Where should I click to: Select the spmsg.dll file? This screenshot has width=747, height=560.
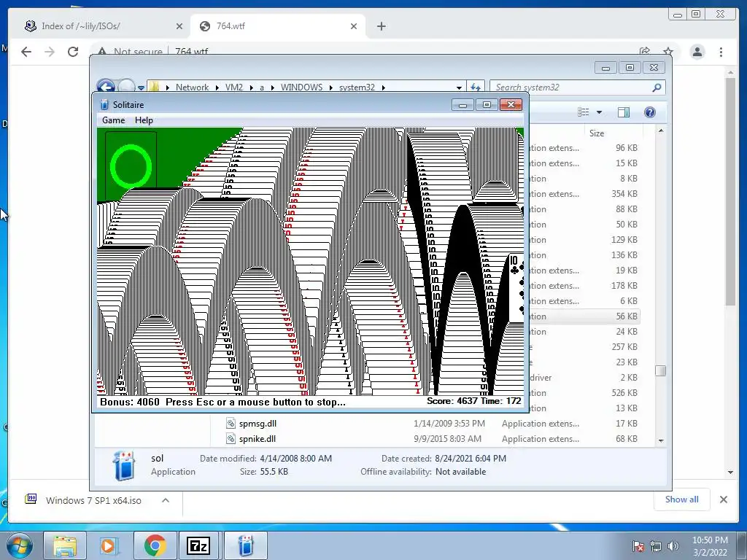(258, 424)
